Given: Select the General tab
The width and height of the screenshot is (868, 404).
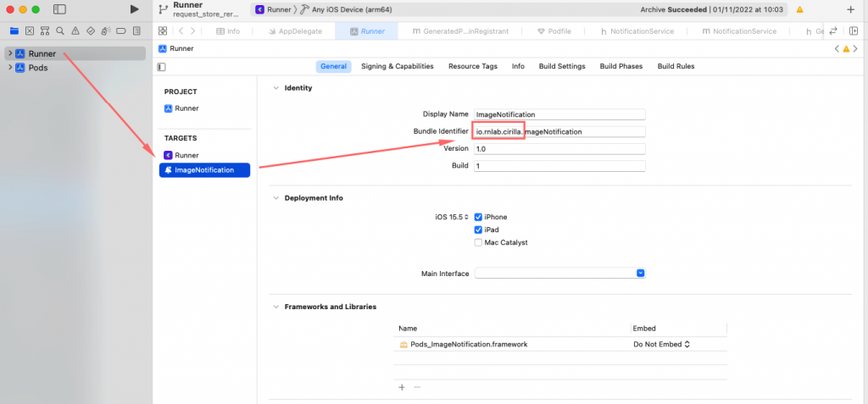Looking at the screenshot, I should pos(333,66).
